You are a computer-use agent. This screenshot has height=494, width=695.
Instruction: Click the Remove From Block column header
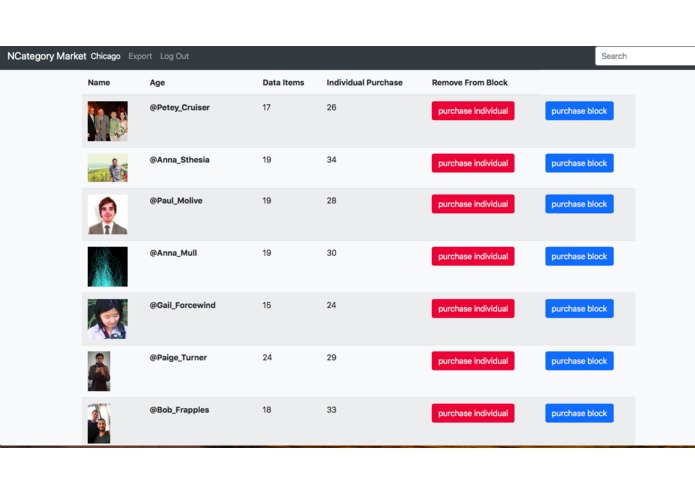coord(470,82)
